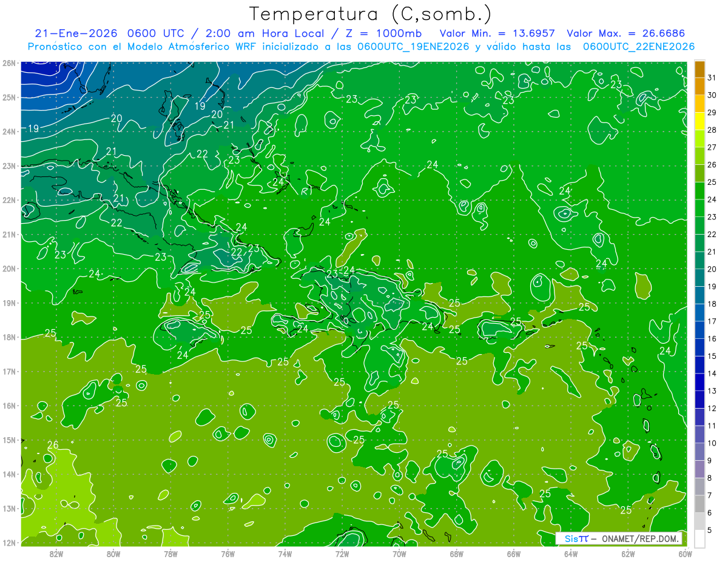Image resolution: width=728 pixels, height=562 pixels.
Task: Click legend value 12 on color scale
Action: 712,409
